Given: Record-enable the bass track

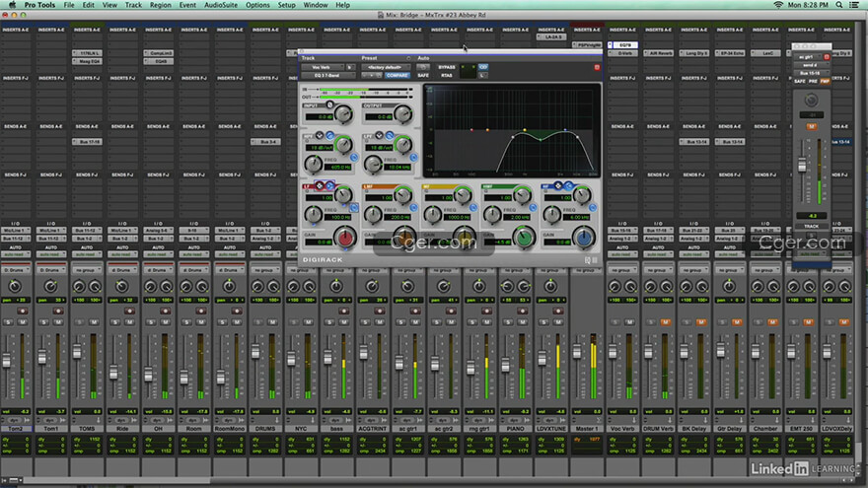Looking at the screenshot, I should [344, 311].
